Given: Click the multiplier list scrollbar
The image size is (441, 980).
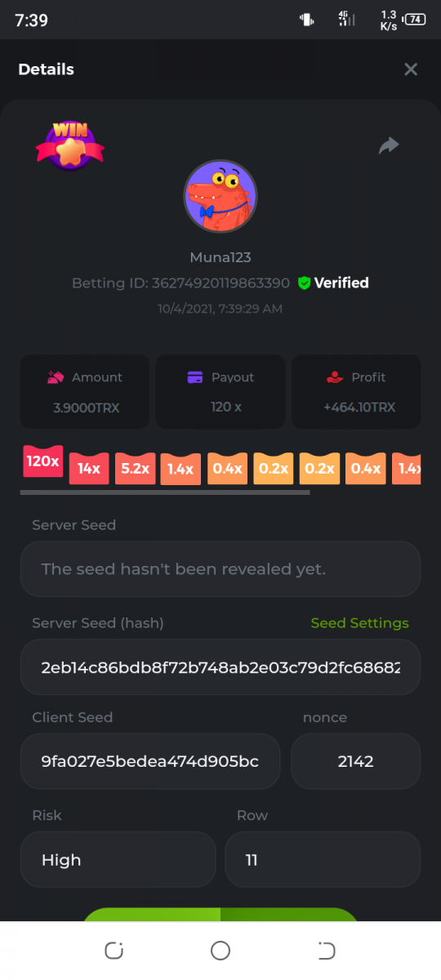Looking at the screenshot, I should click(165, 492).
